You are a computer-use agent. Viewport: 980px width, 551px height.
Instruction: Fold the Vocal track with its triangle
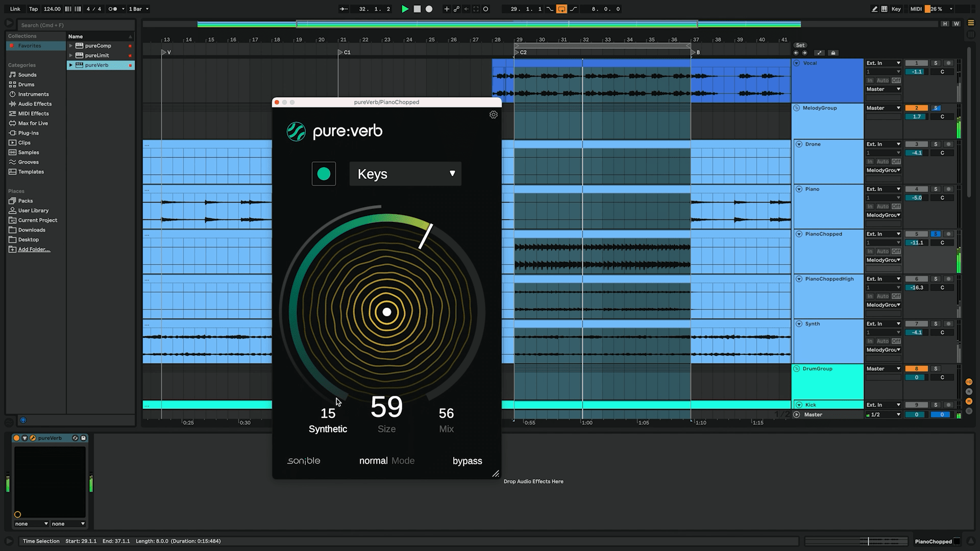(797, 63)
